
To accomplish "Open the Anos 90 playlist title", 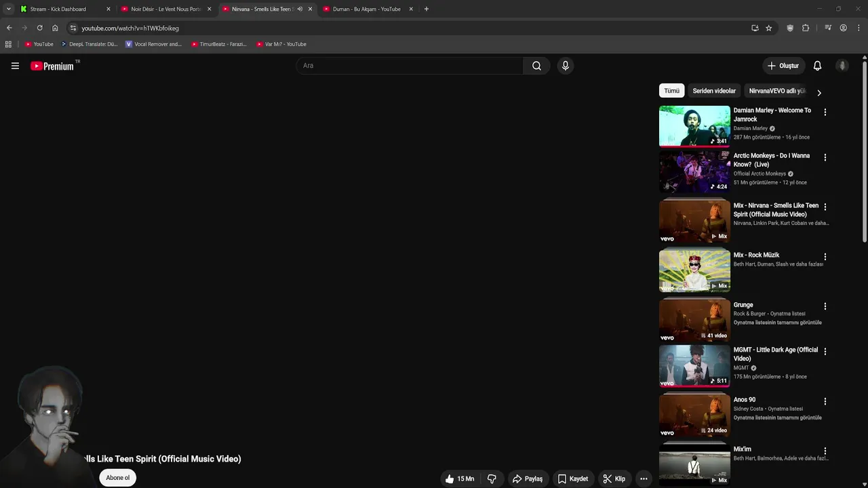I will [745, 400].
